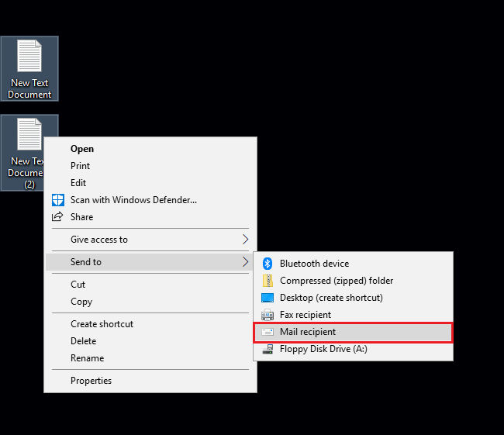
Task: Open the Send to entry
Action: [150, 262]
